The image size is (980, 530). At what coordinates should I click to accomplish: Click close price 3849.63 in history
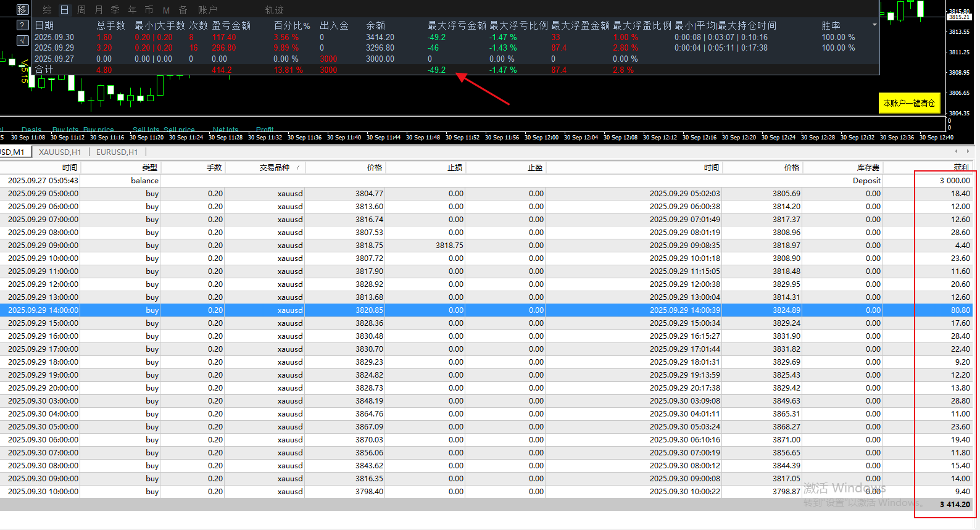786,400
